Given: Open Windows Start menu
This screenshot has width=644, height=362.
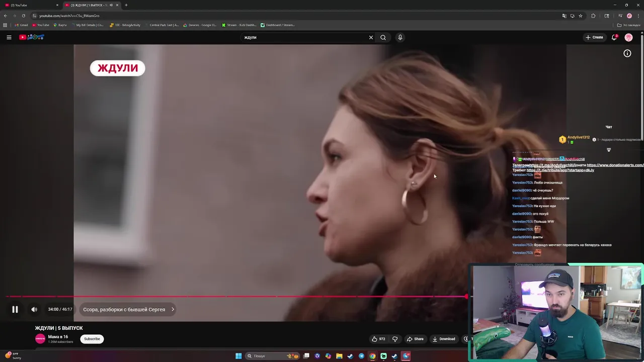Looking at the screenshot, I should pyautogui.click(x=238, y=356).
